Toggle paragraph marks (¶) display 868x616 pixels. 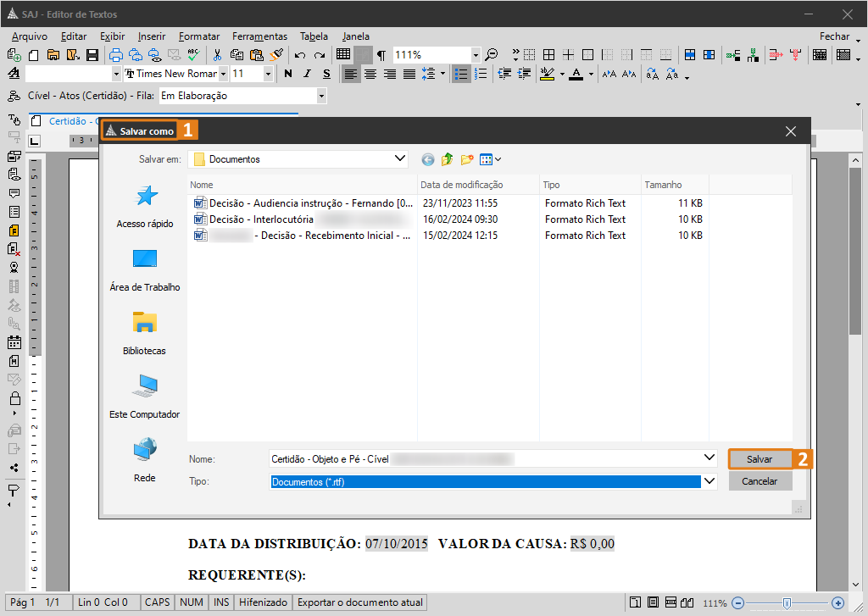pyautogui.click(x=381, y=55)
